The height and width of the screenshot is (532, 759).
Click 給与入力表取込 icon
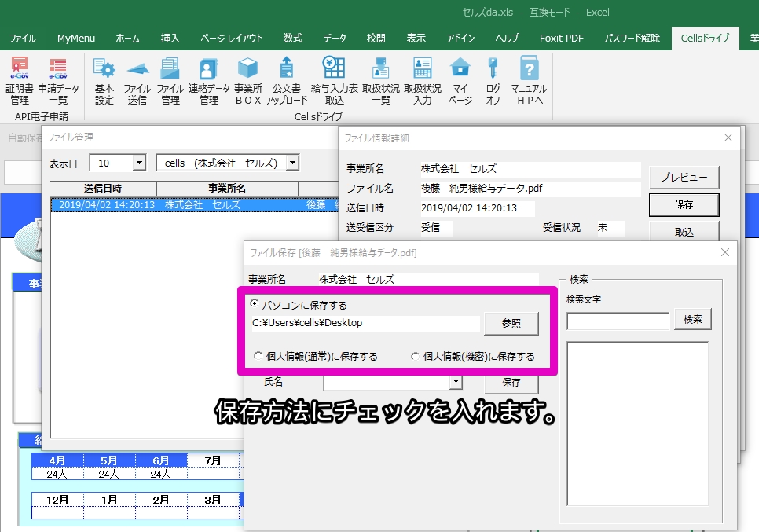(334, 80)
